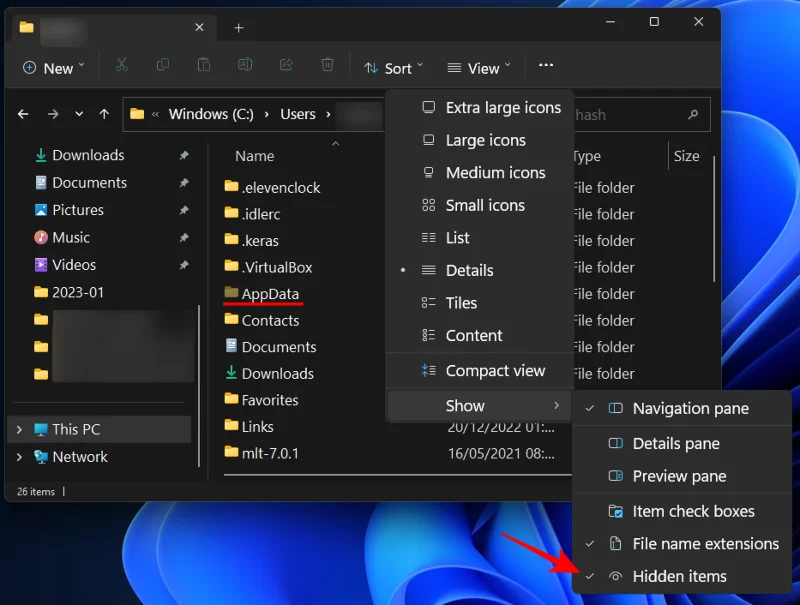Click the double chevron at breadcrumb start
This screenshot has height=605, width=800.
[x=155, y=114]
